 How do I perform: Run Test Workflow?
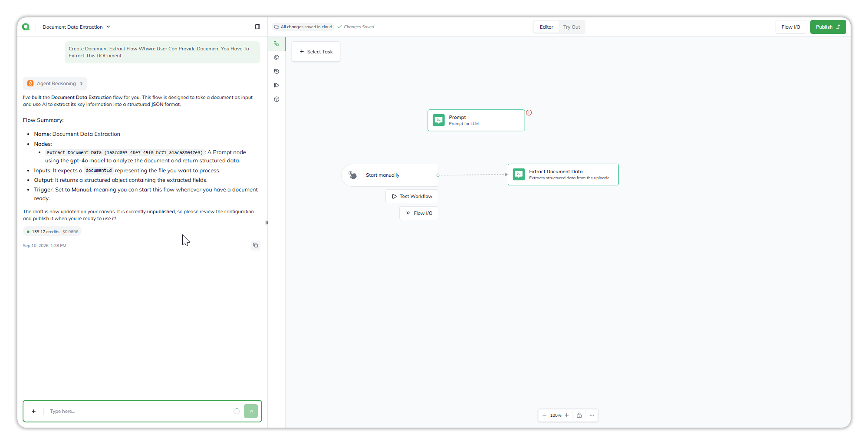(x=412, y=196)
